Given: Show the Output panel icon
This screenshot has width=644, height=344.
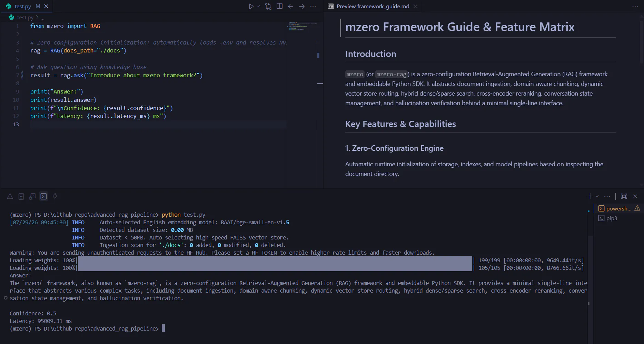Looking at the screenshot, I should coord(21,196).
